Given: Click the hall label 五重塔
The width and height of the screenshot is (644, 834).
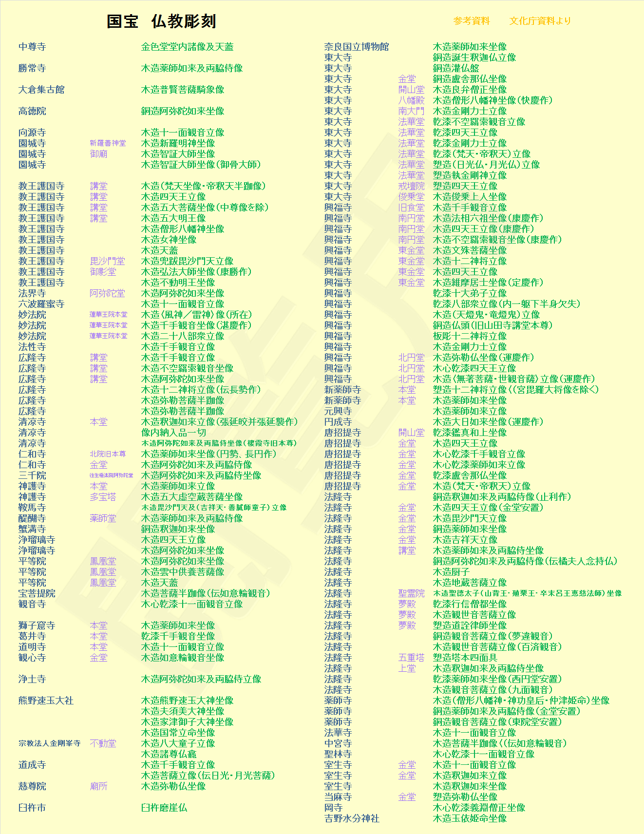Looking at the screenshot, I should (x=412, y=658).
